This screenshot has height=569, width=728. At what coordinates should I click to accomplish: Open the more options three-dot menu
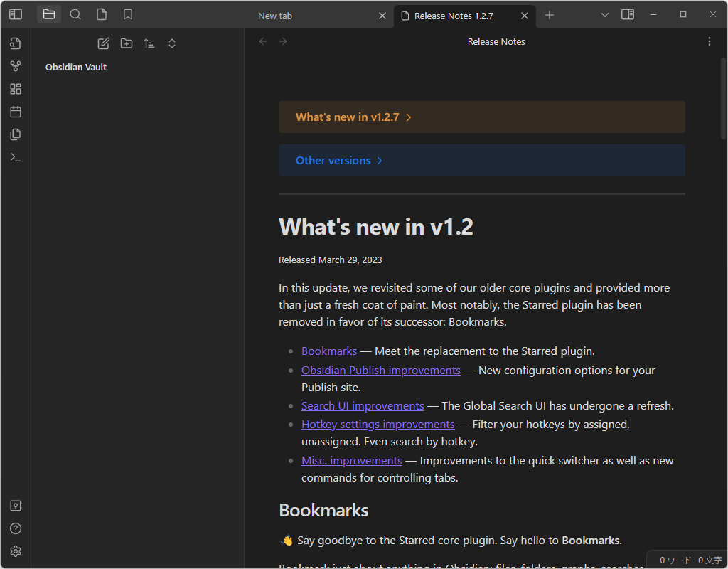pos(709,41)
